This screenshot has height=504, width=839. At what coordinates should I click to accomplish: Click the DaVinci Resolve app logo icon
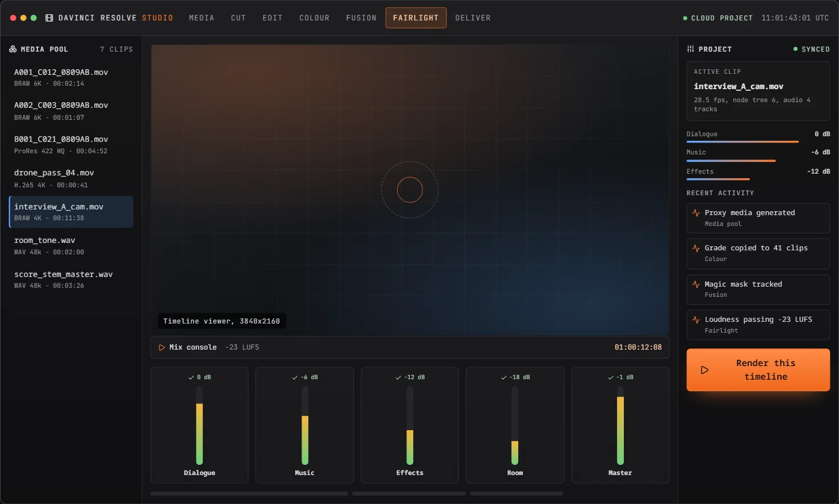[x=49, y=18]
